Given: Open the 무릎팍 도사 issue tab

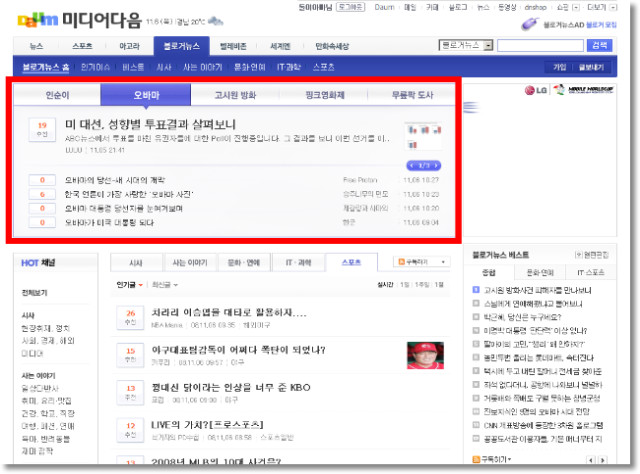Looking at the screenshot, I should (412, 95).
